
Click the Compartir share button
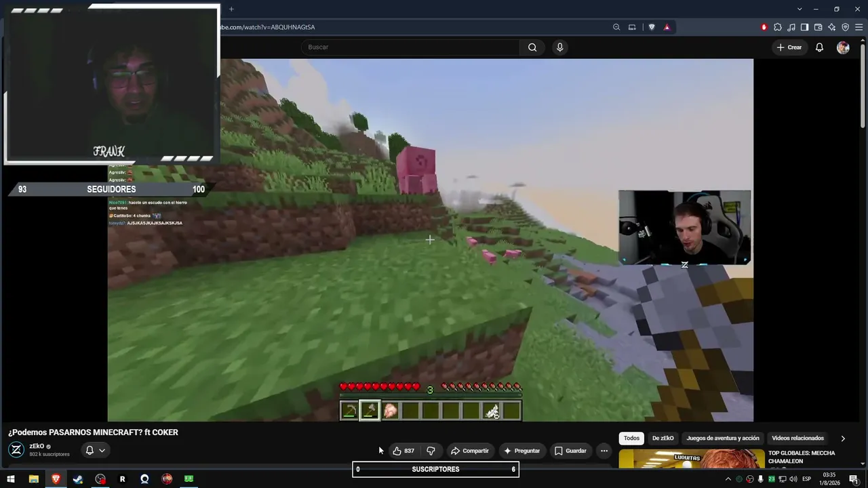point(469,451)
